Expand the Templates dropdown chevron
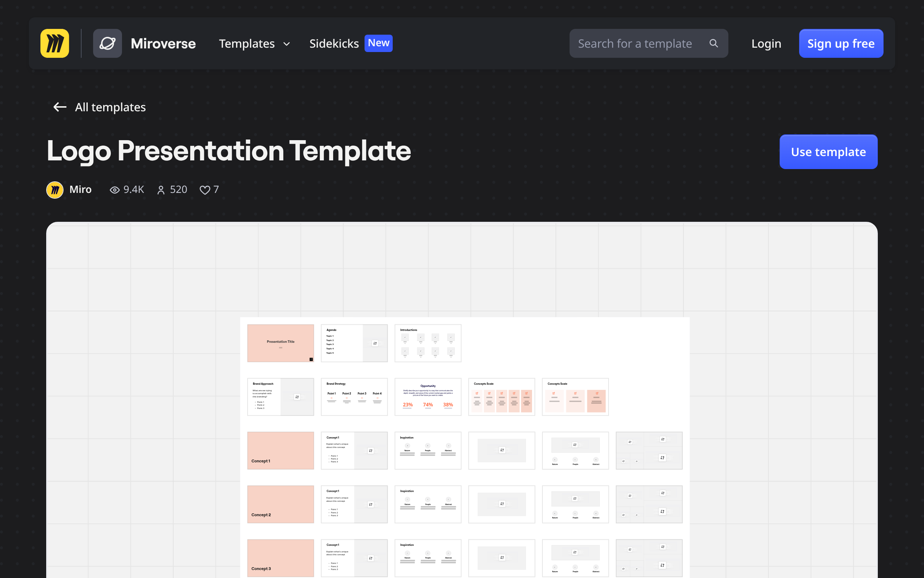924x578 pixels. coord(287,44)
